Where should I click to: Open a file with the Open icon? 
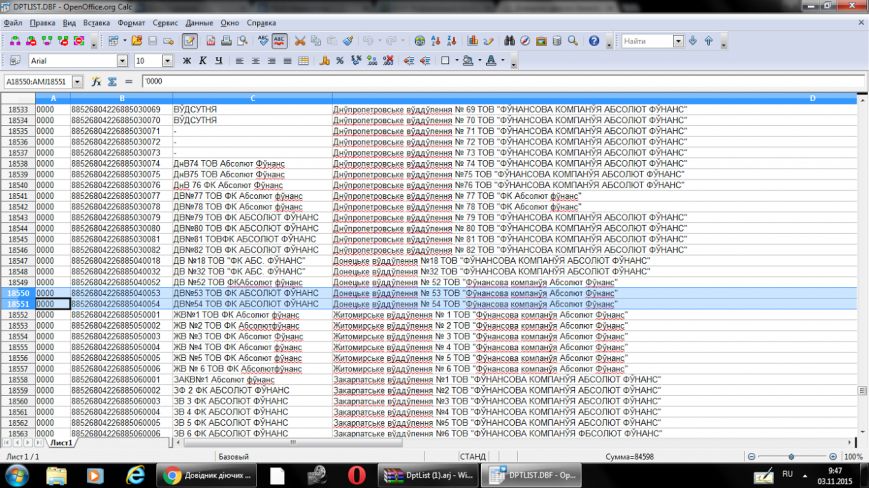click(136, 41)
